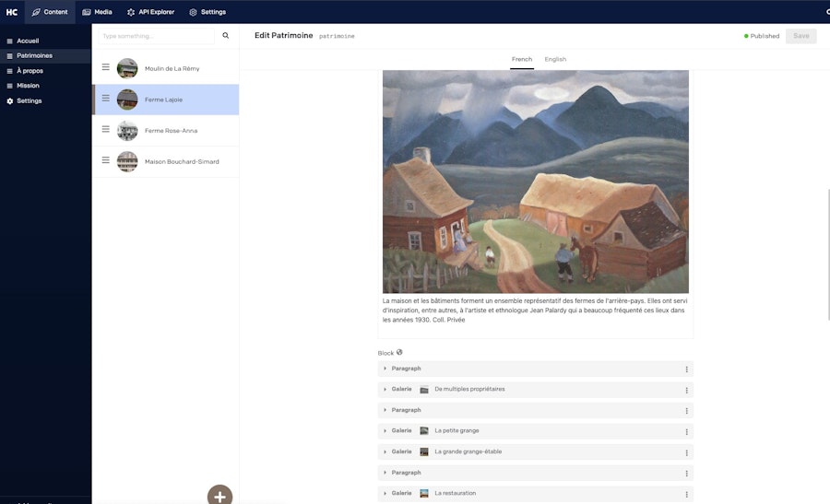Open options menu of second Paragraph block
The height and width of the screenshot is (504, 830).
pyautogui.click(x=686, y=411)
